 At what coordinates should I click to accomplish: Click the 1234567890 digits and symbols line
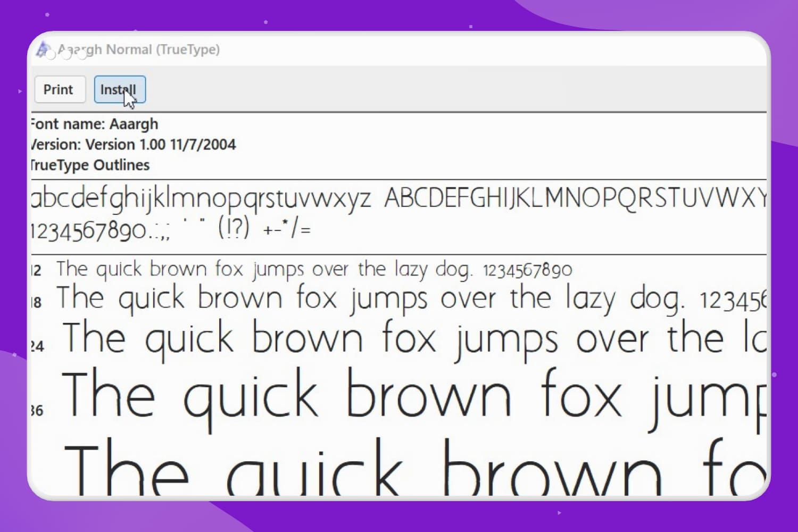click(170, 229)
